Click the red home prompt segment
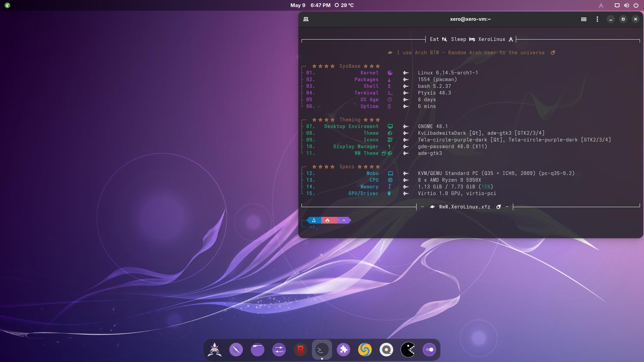644x362 pixels. tap(328, 220)
